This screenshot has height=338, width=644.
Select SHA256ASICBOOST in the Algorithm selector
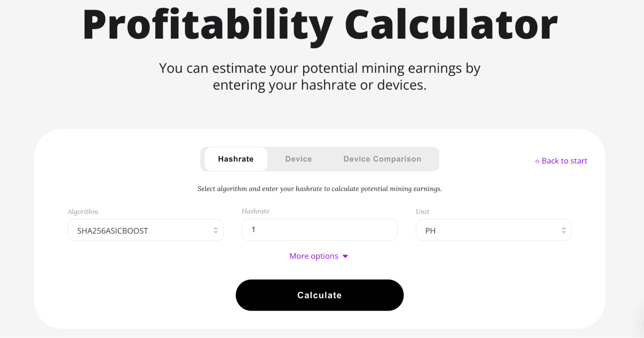tap(145, 230)
